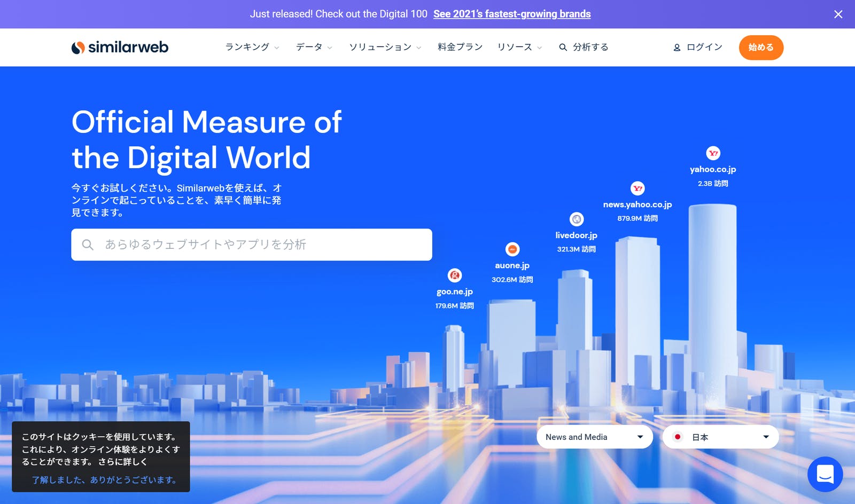Viewport: 855px width, 504px height.
Task: Focus the website and app search field
Action: click(252, 245)
